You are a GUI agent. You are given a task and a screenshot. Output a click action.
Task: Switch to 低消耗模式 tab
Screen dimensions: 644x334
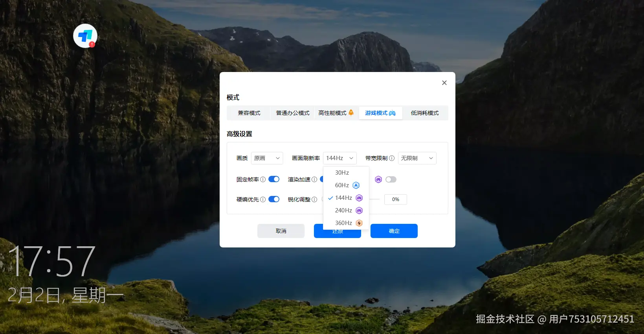click(425, 113)
